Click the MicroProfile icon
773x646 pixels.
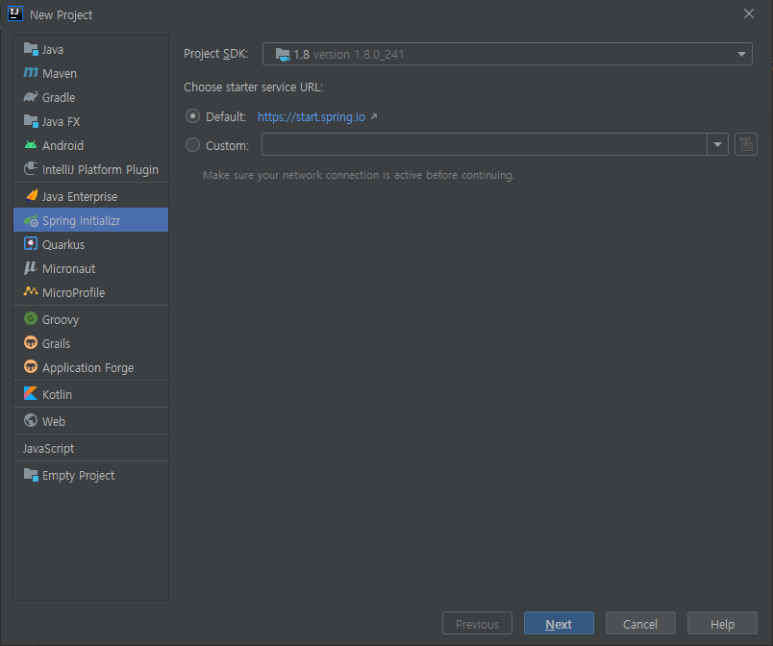coord(31,291)
